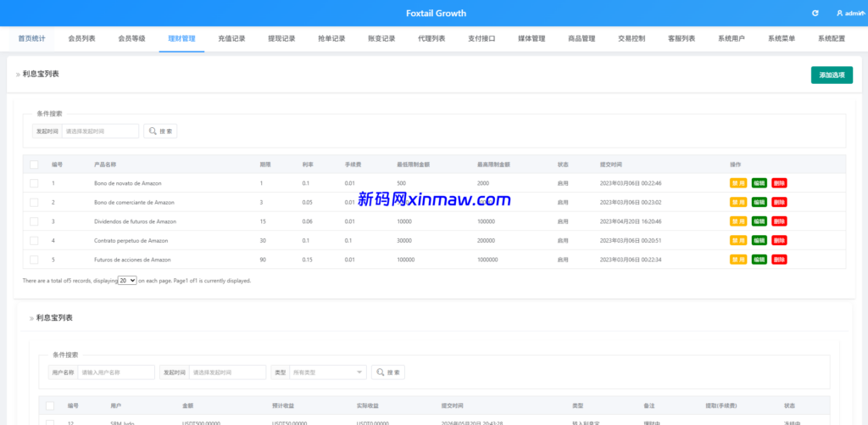The image size is (868, 425).
Task: Click red 删除 for Bono de comerciante de Amazon
Action: pyautogui.click(x=779, y=202)
